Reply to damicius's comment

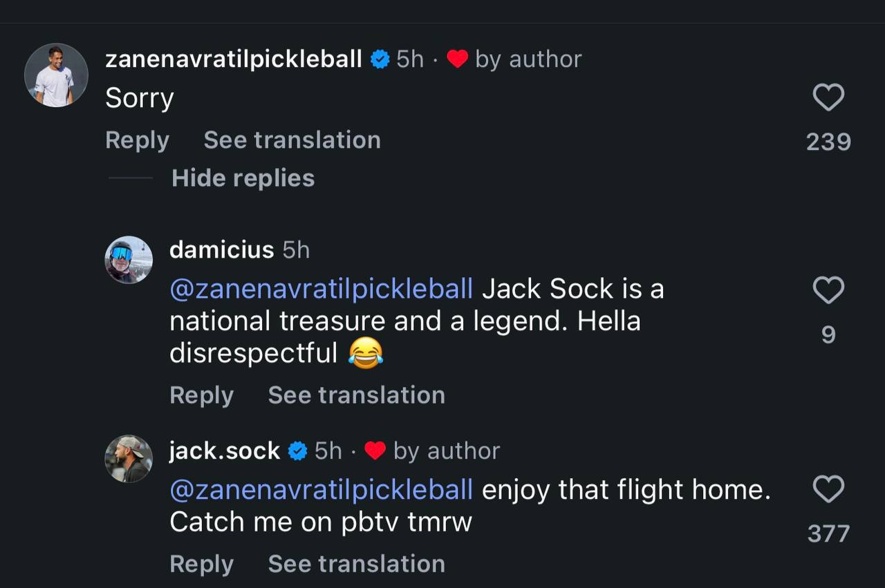201,395
